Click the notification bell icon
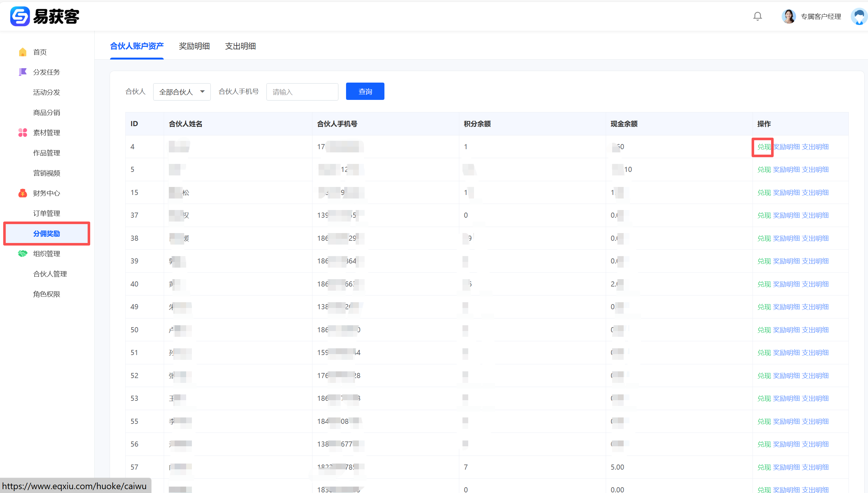This screenshot has height=493, width=868. (x=757, y=16)
